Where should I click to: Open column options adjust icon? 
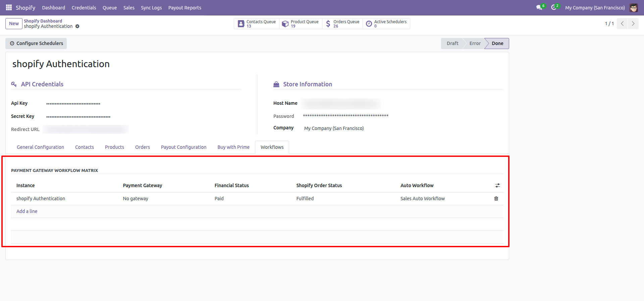[497, 185]
